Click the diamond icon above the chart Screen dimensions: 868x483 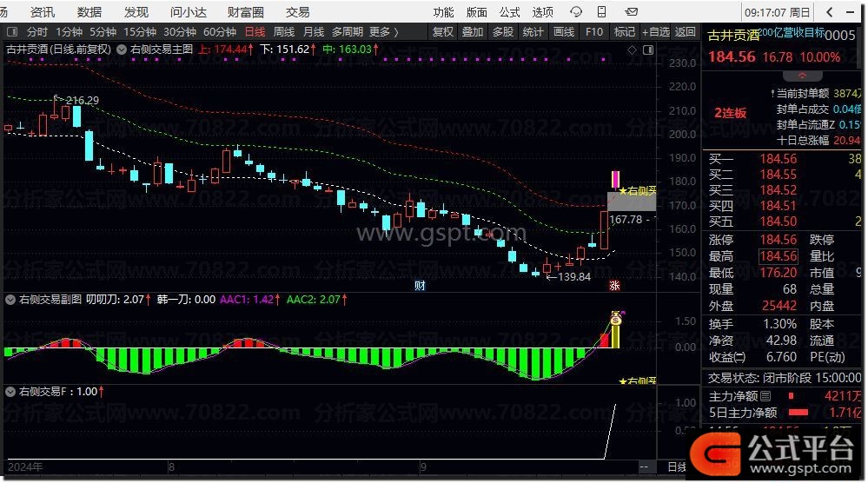633,50
